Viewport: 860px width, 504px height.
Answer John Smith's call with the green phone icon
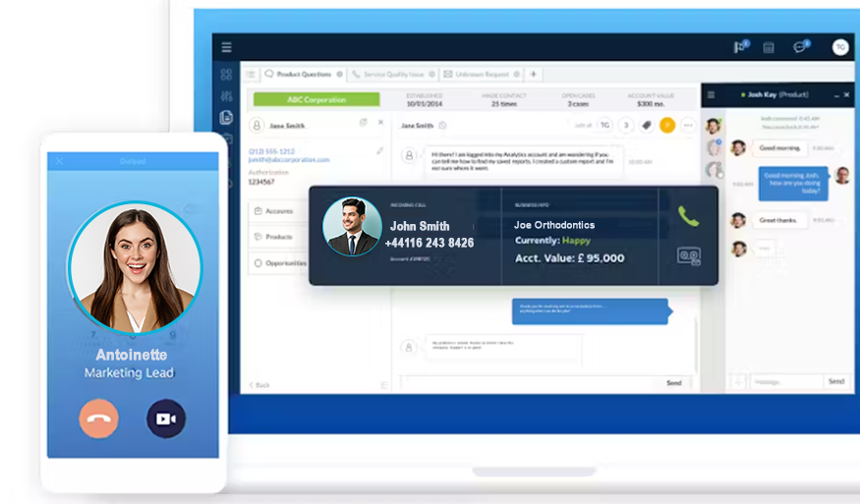coord(688,216)
